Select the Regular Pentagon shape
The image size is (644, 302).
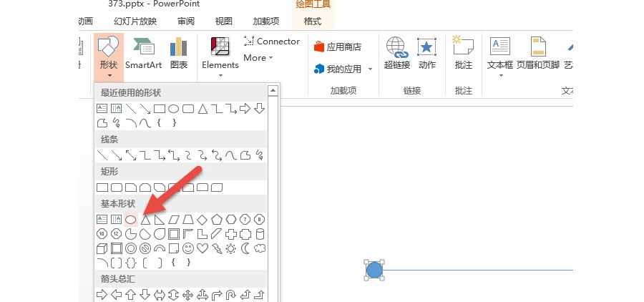[x=216, y=220]
